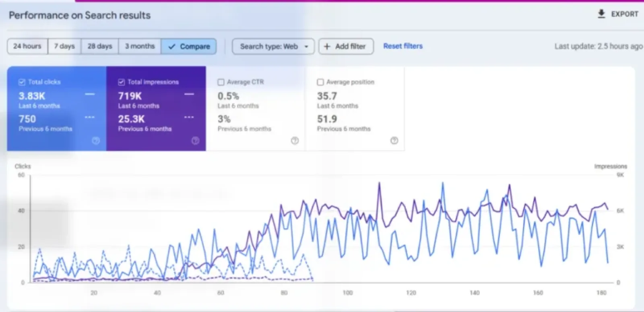The image size is (644, 312).
Task: Click the 25.3K previous impressions value
Action: 131,119
